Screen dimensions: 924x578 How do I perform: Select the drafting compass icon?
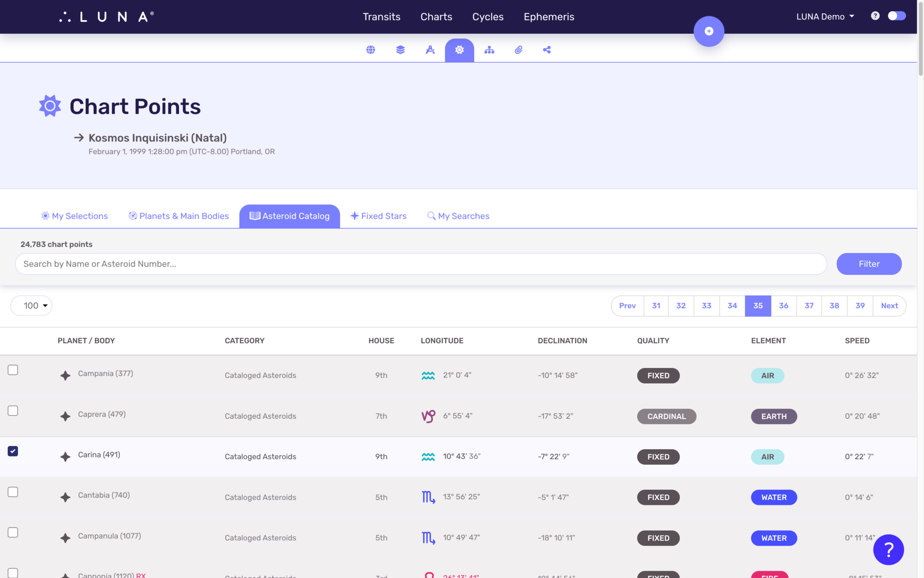(430, 50)
